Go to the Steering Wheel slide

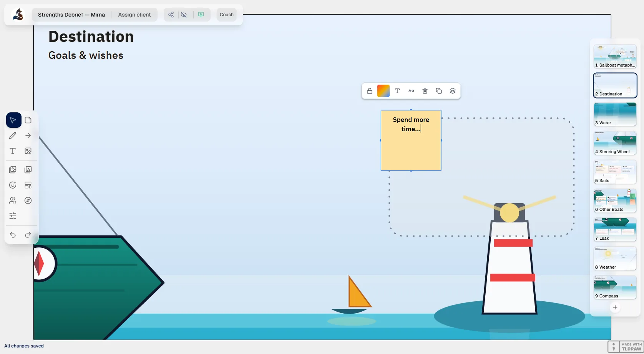coord(615,143)
